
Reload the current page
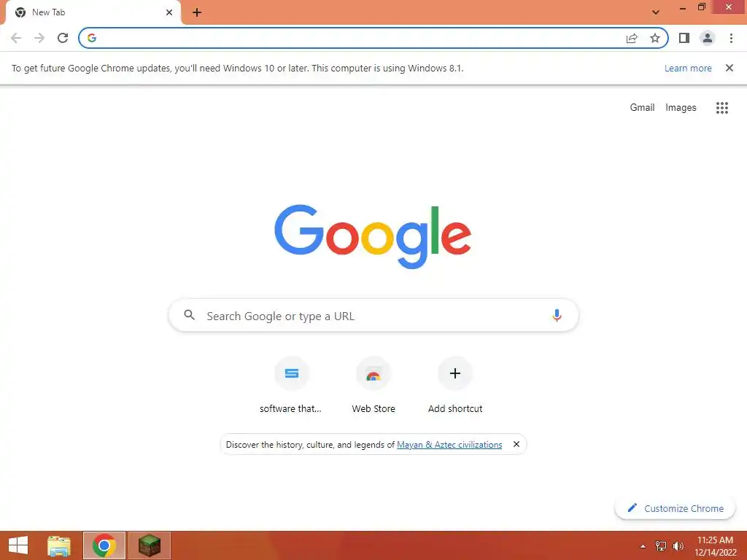pos(63,38)
